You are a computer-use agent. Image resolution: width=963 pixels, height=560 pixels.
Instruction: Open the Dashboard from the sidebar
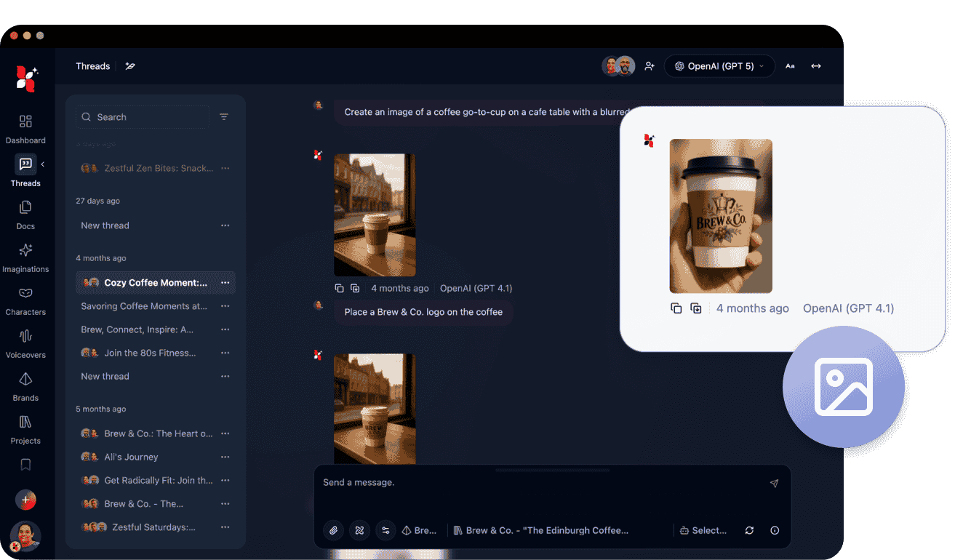coord(25,129)
